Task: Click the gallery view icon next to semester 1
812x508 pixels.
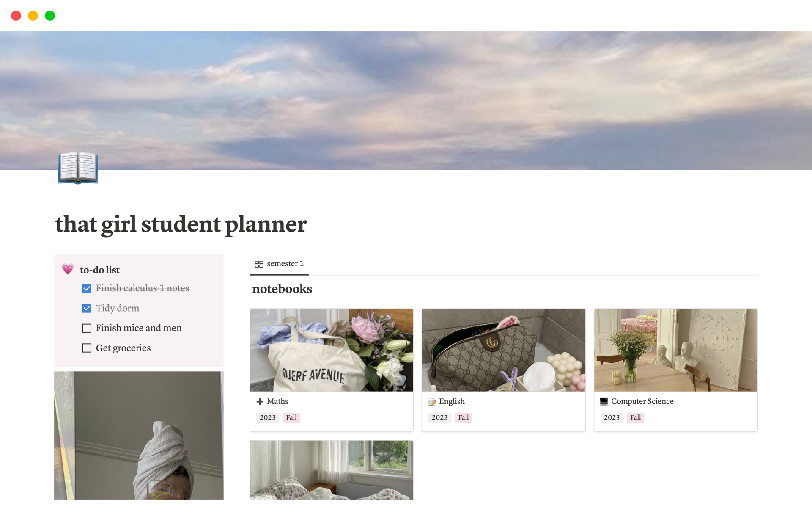Action: tap(259, 264)
